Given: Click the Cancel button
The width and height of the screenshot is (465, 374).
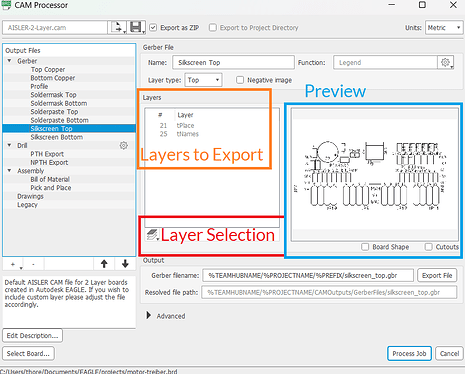Looking at the screenshot, I should click(x=449, y=353).
